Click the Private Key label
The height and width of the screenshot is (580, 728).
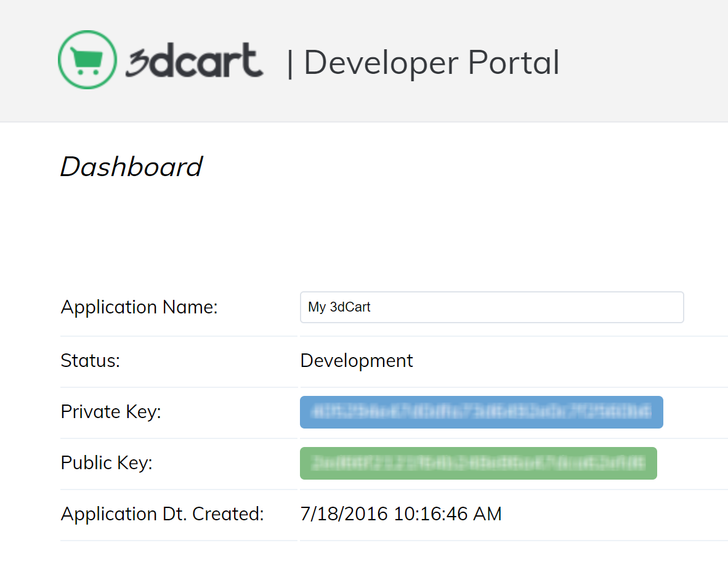pyautogui.click(x=110, y=411)
